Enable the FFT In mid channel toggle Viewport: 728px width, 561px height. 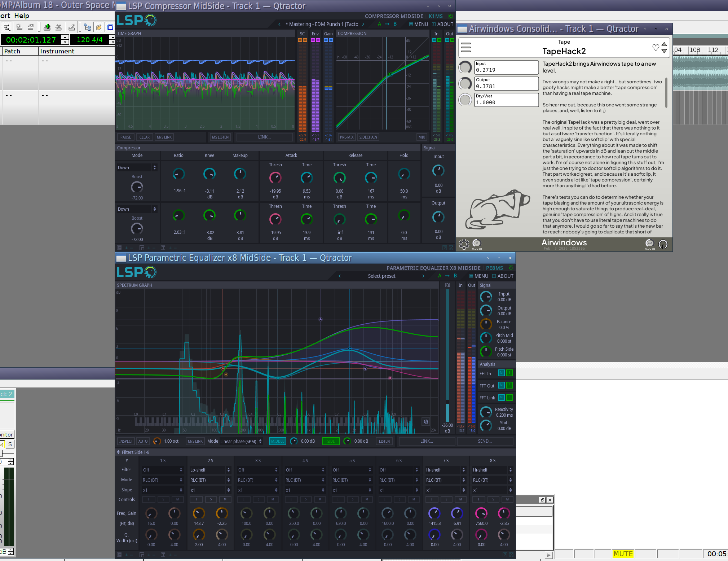click(x=501, y=373)
